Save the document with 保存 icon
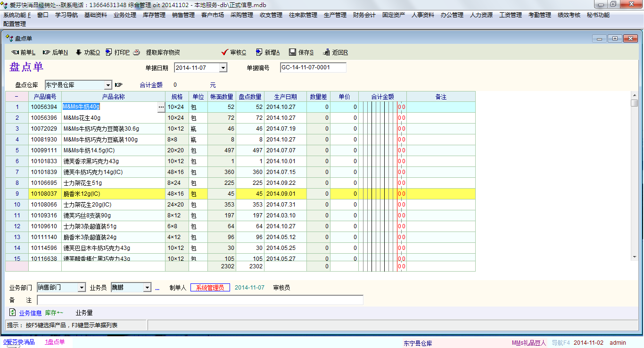This screenshot has width=644, height=348. pos(292,52)
